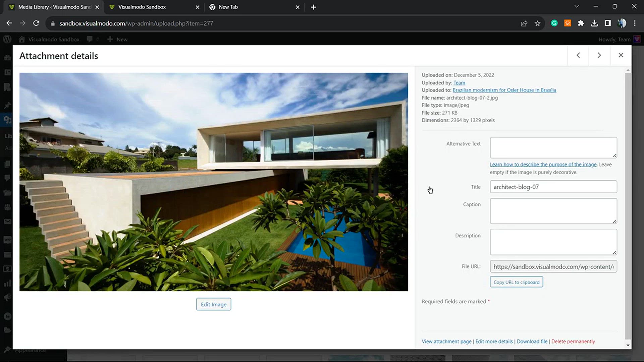Open the Grammarly extension icon
The image size is (644, 362).
[554, 23]
